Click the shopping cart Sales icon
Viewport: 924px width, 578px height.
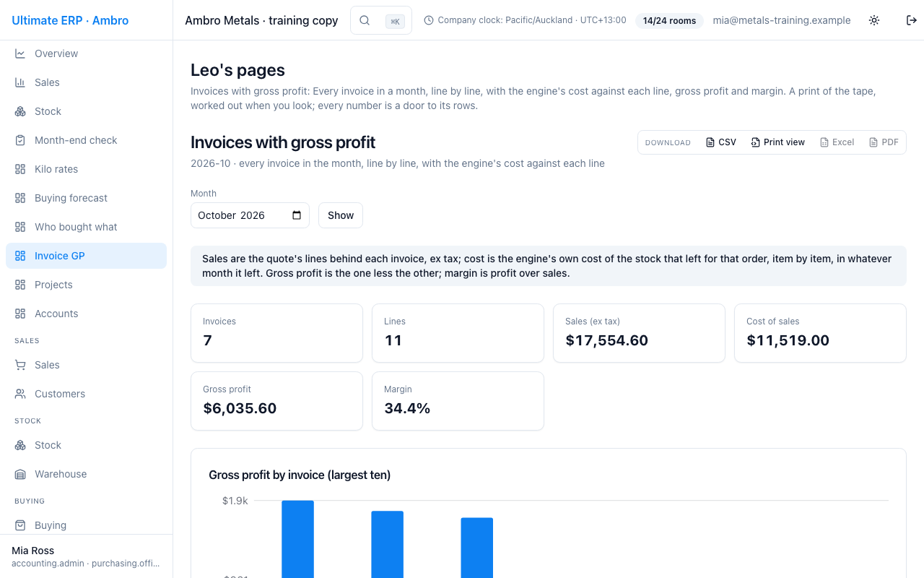point(20,365)
